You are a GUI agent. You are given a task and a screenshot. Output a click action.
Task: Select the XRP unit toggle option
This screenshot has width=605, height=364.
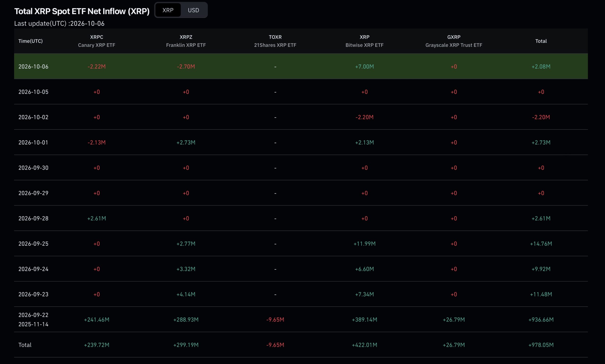coord(168,10)
